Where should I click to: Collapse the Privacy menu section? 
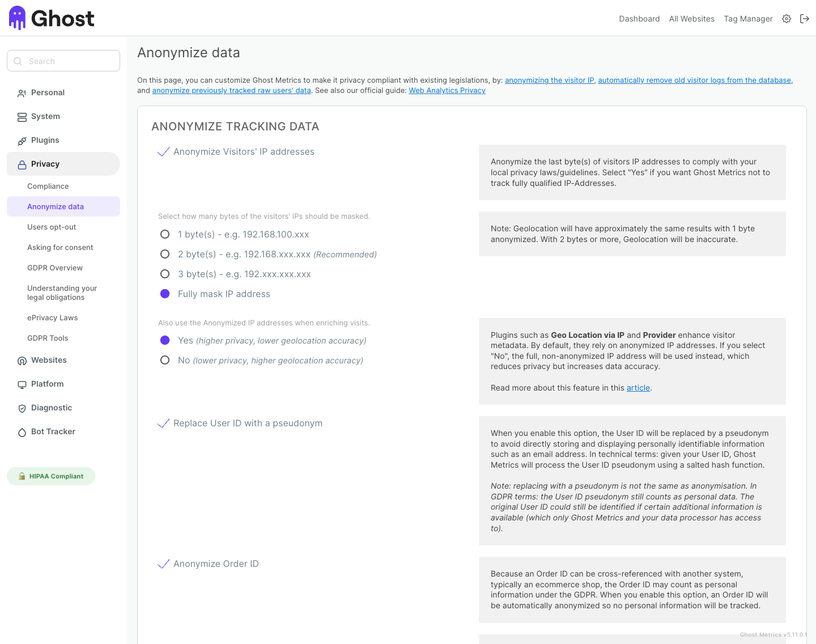coord(63,164)
